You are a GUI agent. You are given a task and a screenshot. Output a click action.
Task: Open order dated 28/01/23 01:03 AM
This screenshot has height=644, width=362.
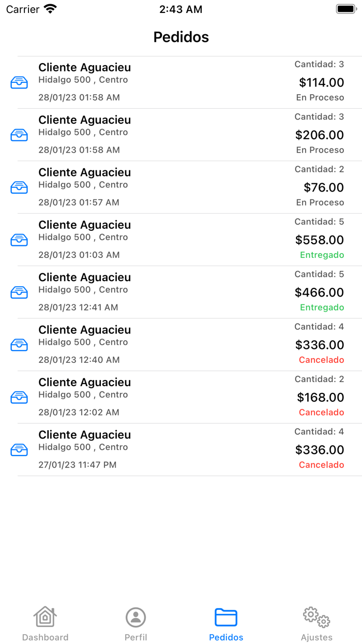[x=155, y=240]
